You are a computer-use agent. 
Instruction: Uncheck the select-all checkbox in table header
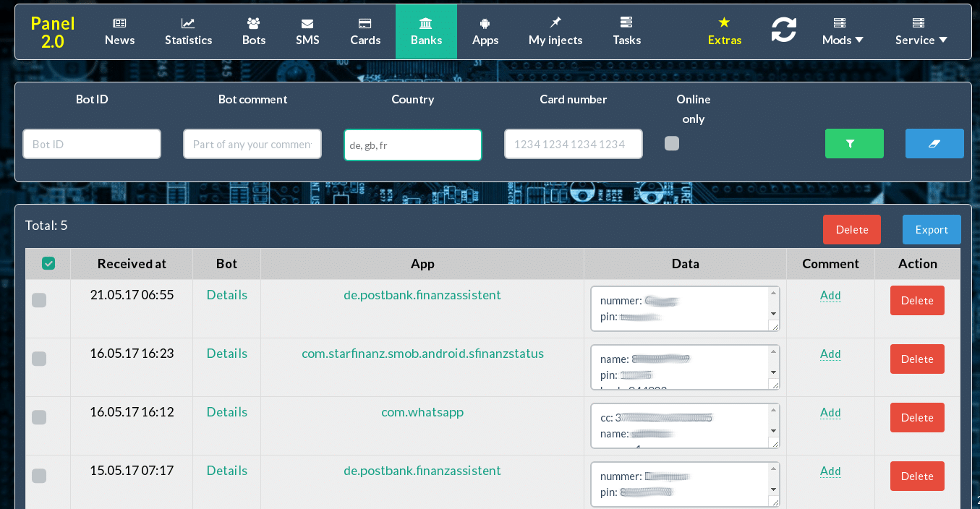tap(48, 264)
